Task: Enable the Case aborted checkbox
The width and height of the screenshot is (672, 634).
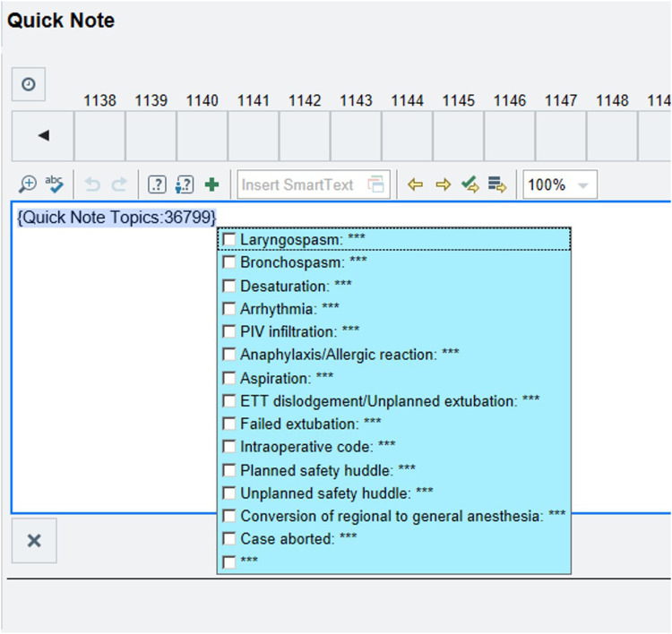Action: (x=229, y=539)
